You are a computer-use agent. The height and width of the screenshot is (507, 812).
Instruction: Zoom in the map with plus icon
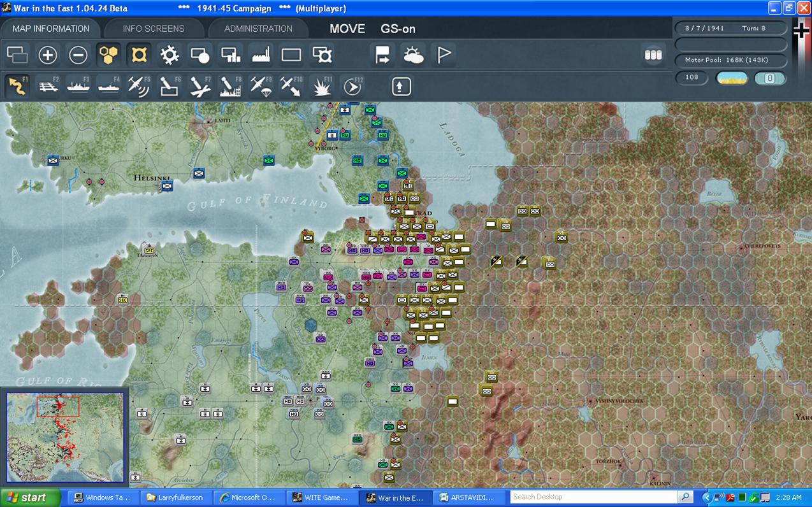click(x=48, y=55)
